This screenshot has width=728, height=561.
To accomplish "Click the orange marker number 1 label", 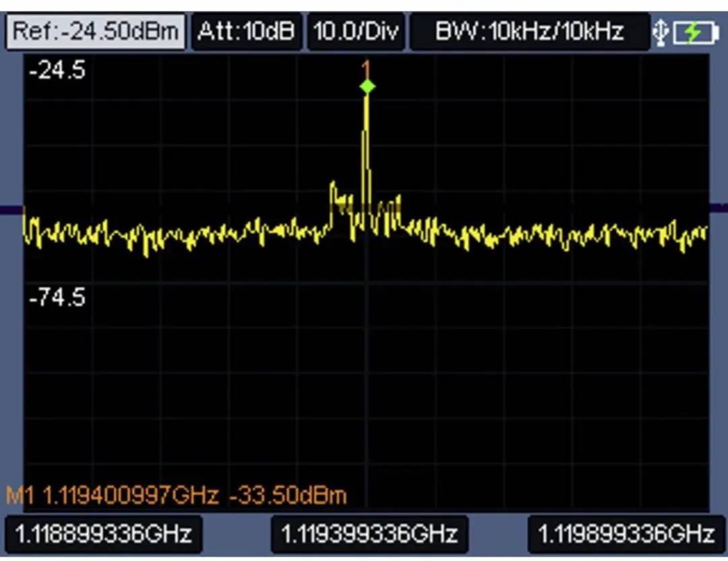I will coord(367,69).
